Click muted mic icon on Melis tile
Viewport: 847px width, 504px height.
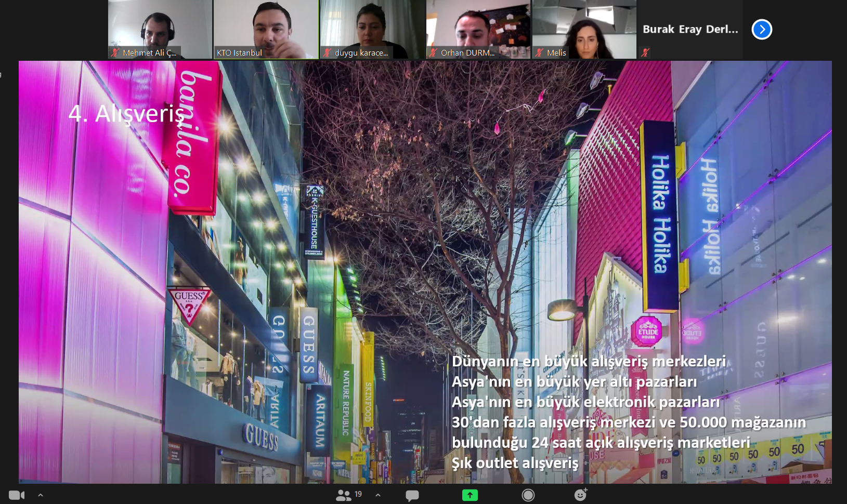tap(539, 52)
